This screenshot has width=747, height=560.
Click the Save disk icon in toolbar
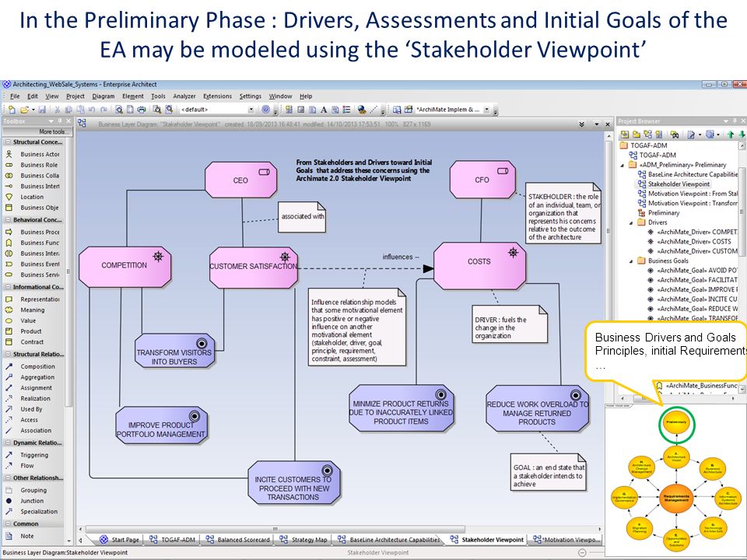(42, 110)
